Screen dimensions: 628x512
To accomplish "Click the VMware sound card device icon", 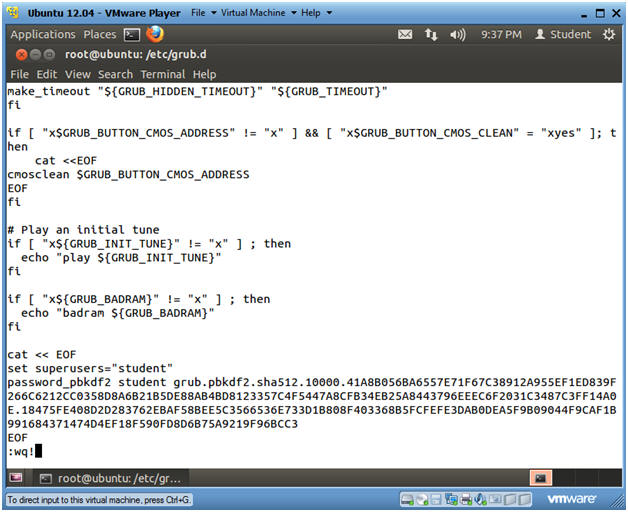I will point(480,500).
